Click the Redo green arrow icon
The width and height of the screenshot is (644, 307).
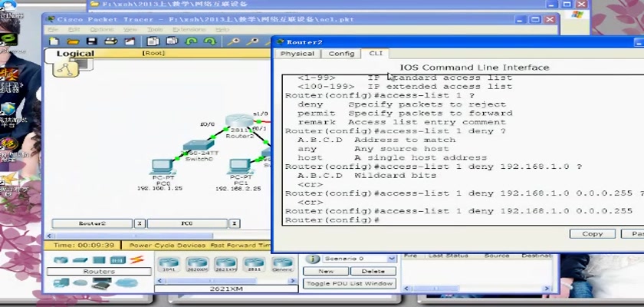point(210,41)
